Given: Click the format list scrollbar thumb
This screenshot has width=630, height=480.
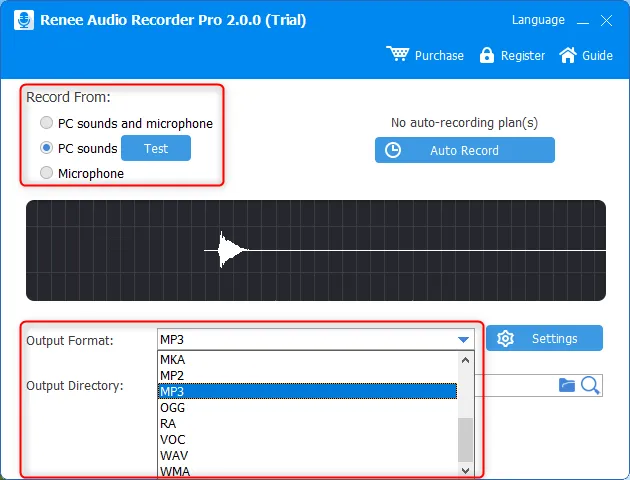Looking at the screenshot, I should tap(465, 440).
